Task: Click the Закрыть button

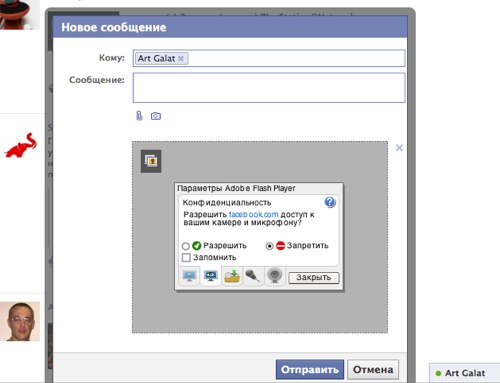Action: coord(314,277)
